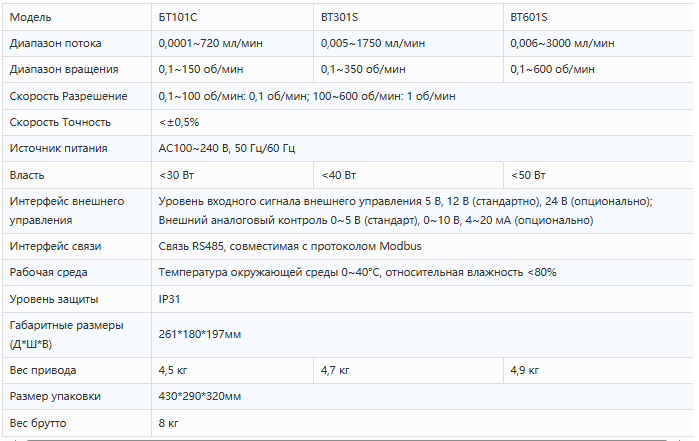Select the 261*180*197мм dimensions cell
This screenshot has width=699, height=441.
(x=424, y=334)
